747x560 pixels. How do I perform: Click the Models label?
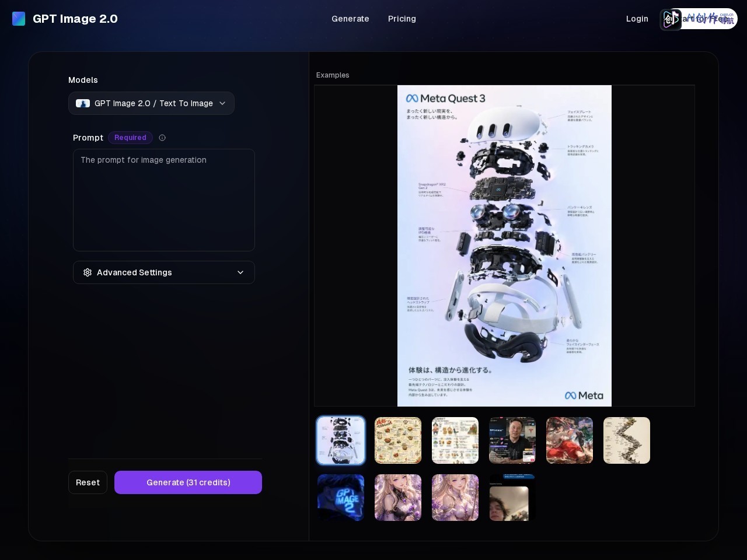[83, 80]
